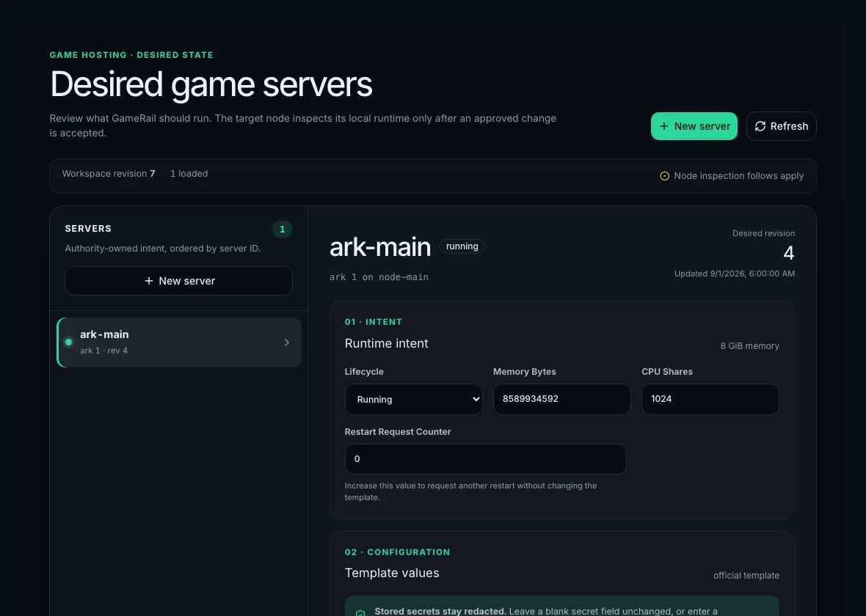Click the New server button in Servers sidebar
866x616 pixels.
click(178, 281)
